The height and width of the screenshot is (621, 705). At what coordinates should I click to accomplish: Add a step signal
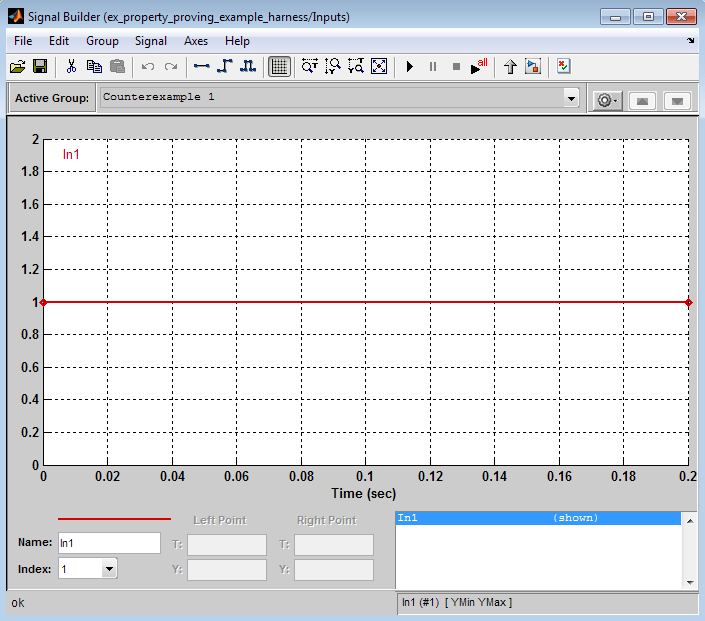pyautogui.click(x=225, y=67)
